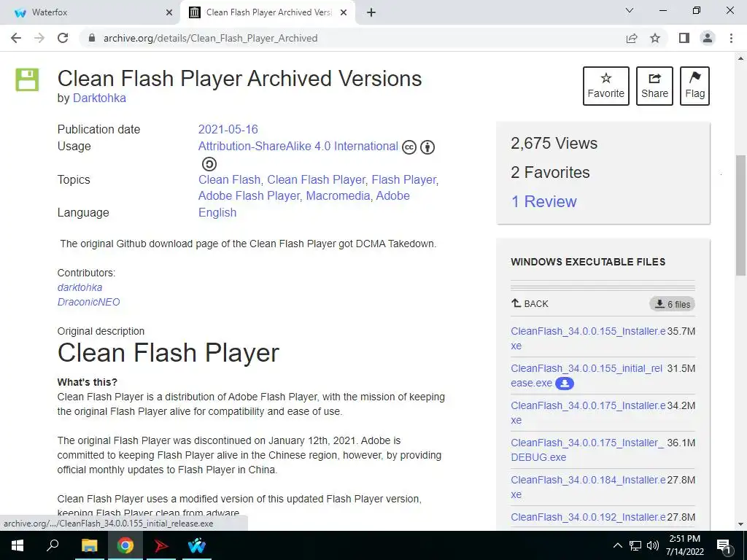Download CleanFlash_34.0.0.192_Installer.exe
Viewport: 747px width, 560px height.
pos(588,518)
